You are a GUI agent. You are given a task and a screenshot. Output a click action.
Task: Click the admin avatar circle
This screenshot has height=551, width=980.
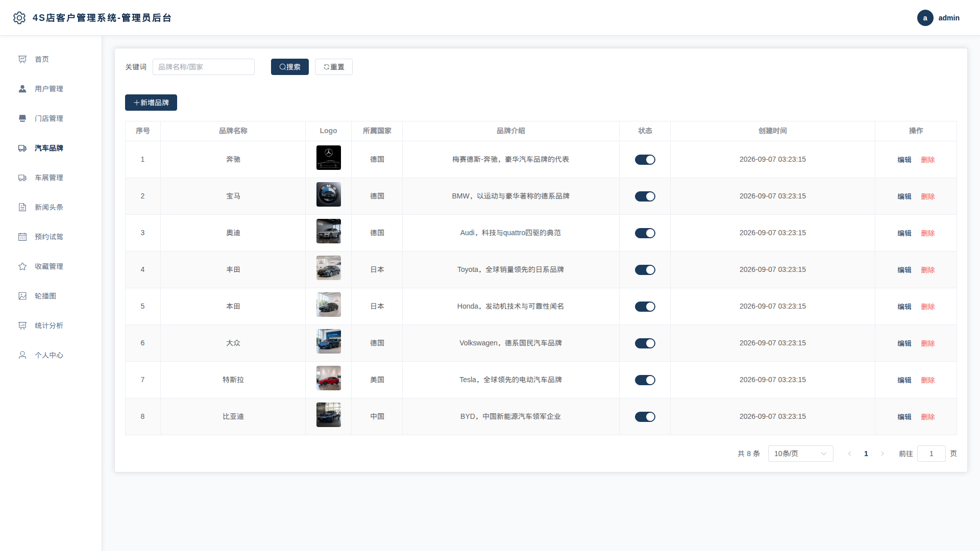[x=925, y=18]
